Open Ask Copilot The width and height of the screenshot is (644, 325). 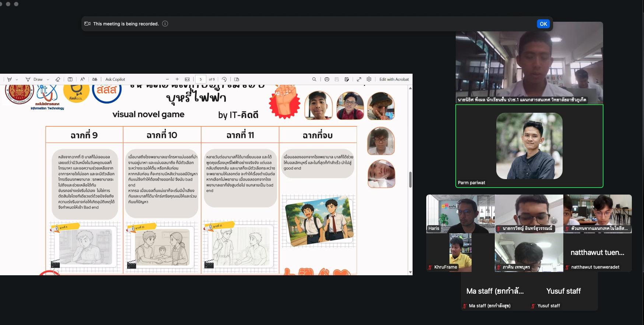(115, 79)
